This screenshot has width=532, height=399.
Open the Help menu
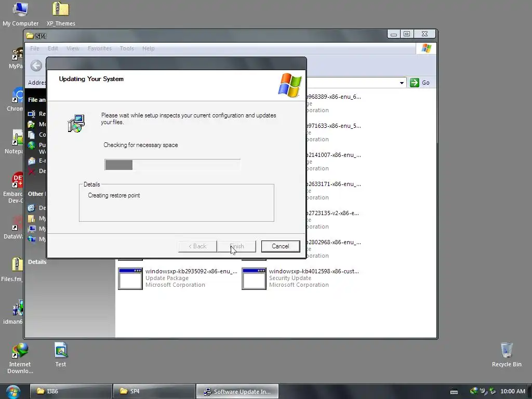pyautogui.click(x=148, y=48)
